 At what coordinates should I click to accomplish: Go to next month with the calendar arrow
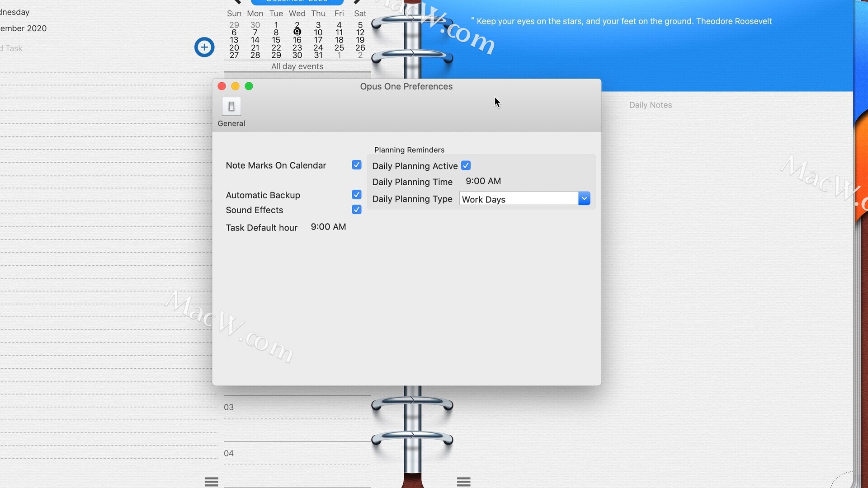click(x=357, y=2)
